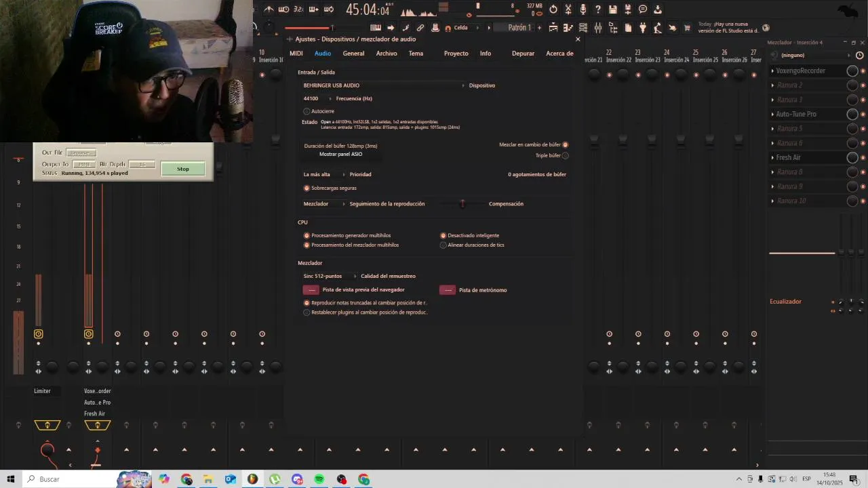
Task: Click the floppy disk save icon
Action: [x=613, y=9]
